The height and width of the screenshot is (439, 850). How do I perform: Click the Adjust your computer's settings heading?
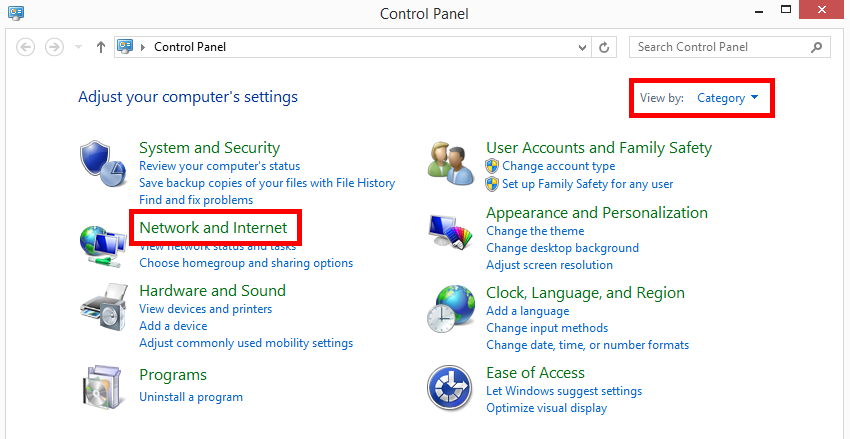point(188,97)
